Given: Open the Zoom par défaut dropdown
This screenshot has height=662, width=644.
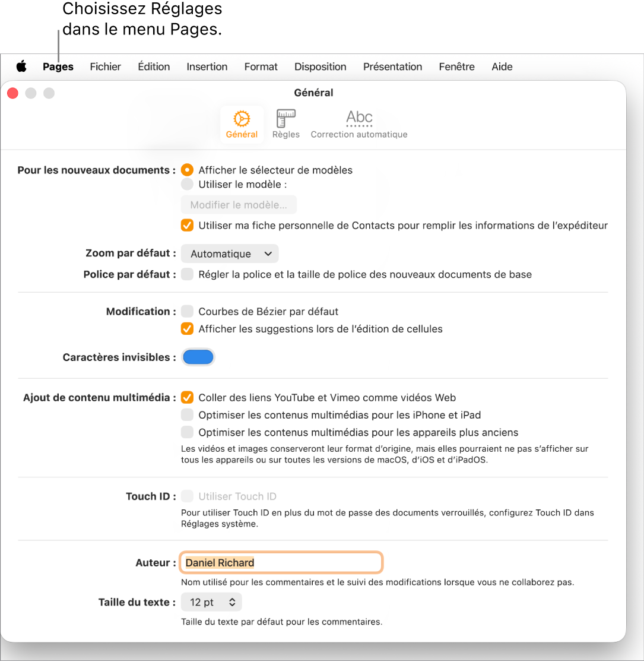Looking at the screenshot, I should [x=230, y=254].
